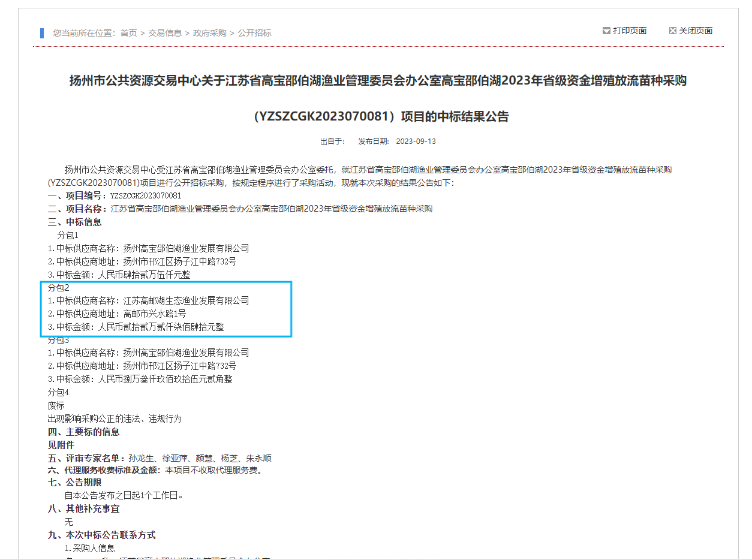Click the print page icon
Screen dimensions: 752x560
tap(606, 31)
